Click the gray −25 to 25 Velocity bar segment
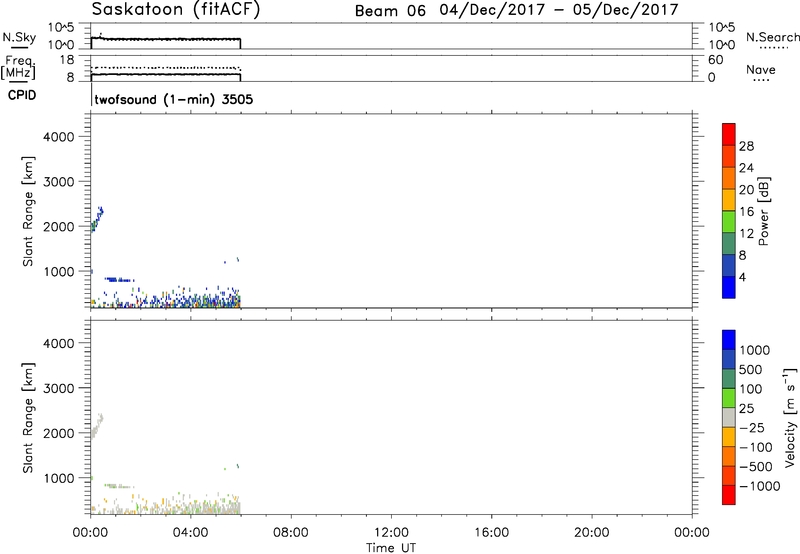The image size is (800, 554). click(x=729, y=417)
